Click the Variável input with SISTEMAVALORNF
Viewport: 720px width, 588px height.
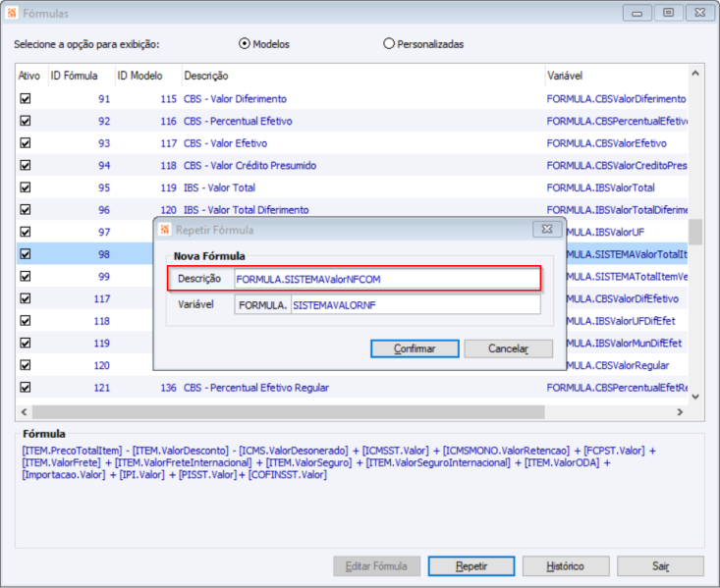(415, 304)
